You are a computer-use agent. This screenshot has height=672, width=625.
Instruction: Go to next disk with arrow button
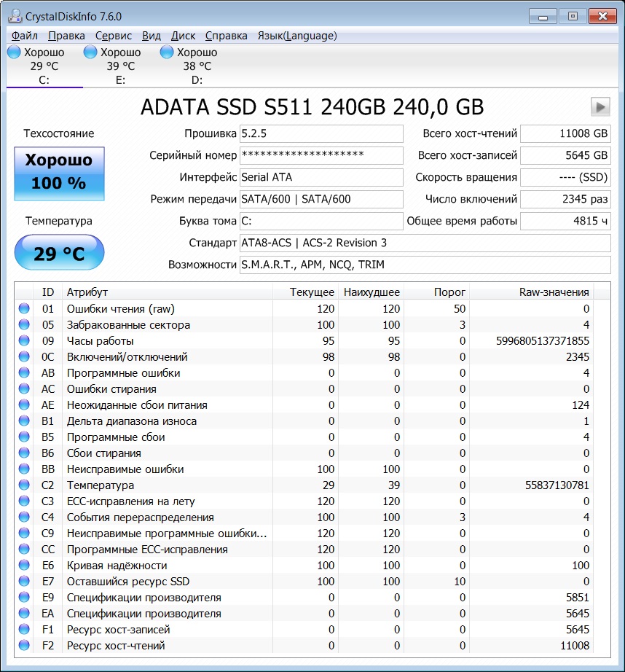tap(600, 106)
